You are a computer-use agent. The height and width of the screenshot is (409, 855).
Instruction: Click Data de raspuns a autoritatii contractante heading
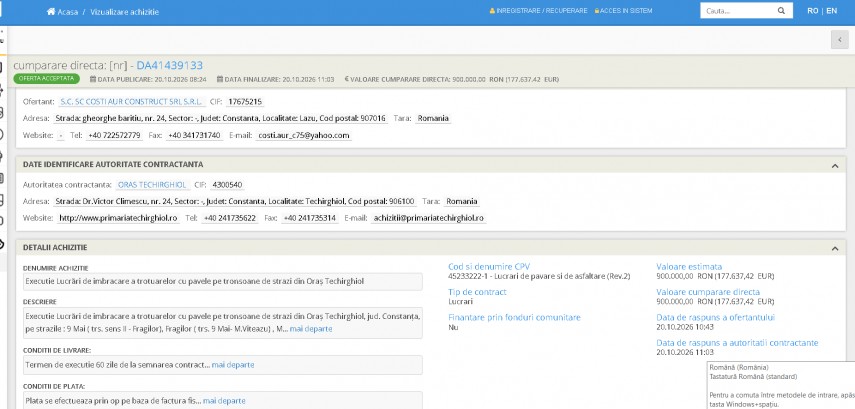click(737, 343)
